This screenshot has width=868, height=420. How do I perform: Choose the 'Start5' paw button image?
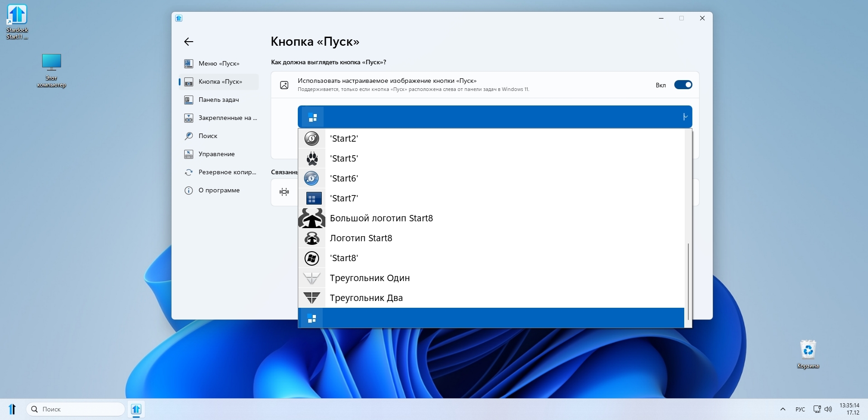tap(491, 158)
